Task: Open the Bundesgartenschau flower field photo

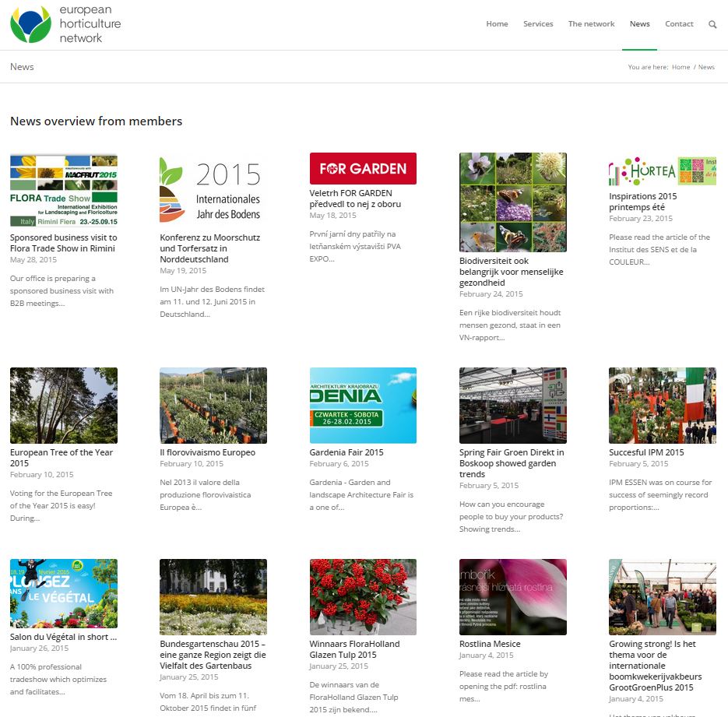Action: (x=213, y=597)
